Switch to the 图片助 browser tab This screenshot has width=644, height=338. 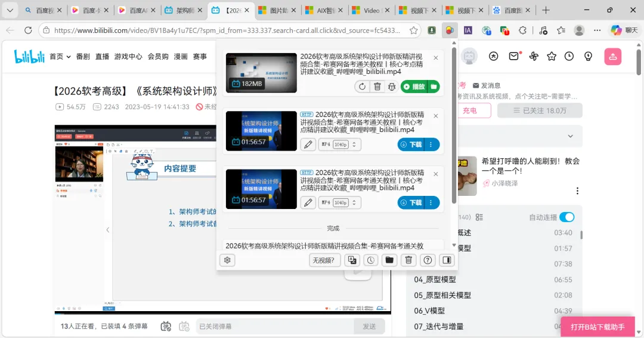coord(278,10)
